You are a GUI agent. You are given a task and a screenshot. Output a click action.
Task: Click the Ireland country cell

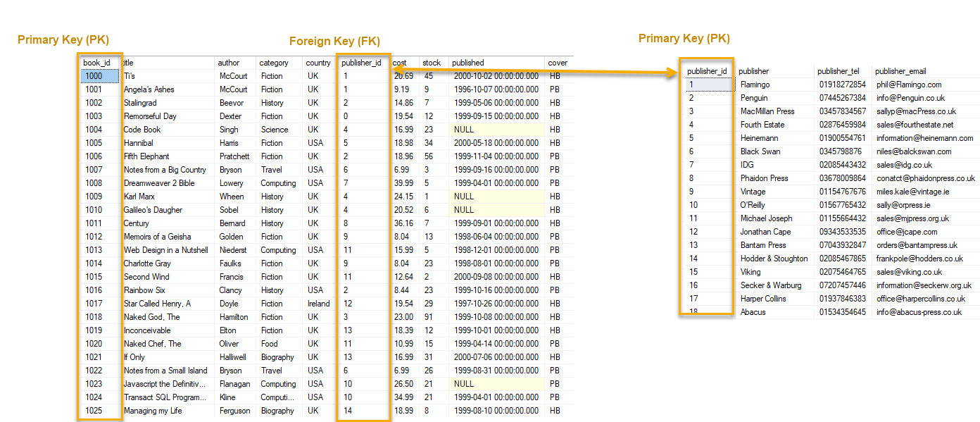click(x=318, y=304)
